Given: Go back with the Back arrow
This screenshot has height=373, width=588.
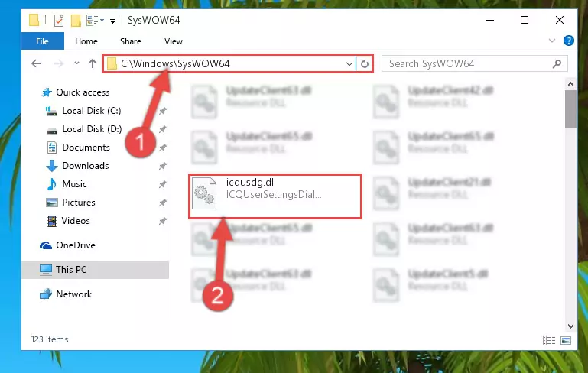Looking at the screenshot, I should (36, 63).
